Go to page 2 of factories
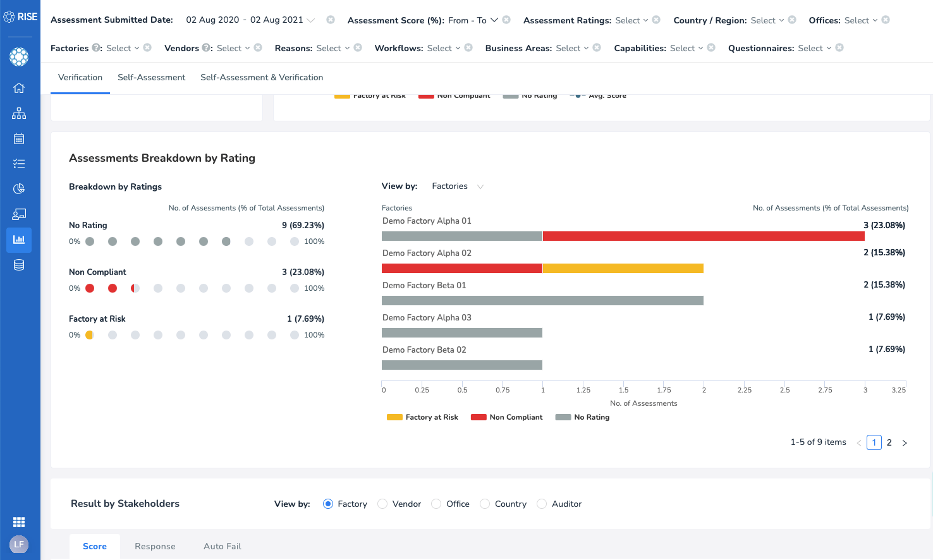933x560 pixels. point(889,442)
